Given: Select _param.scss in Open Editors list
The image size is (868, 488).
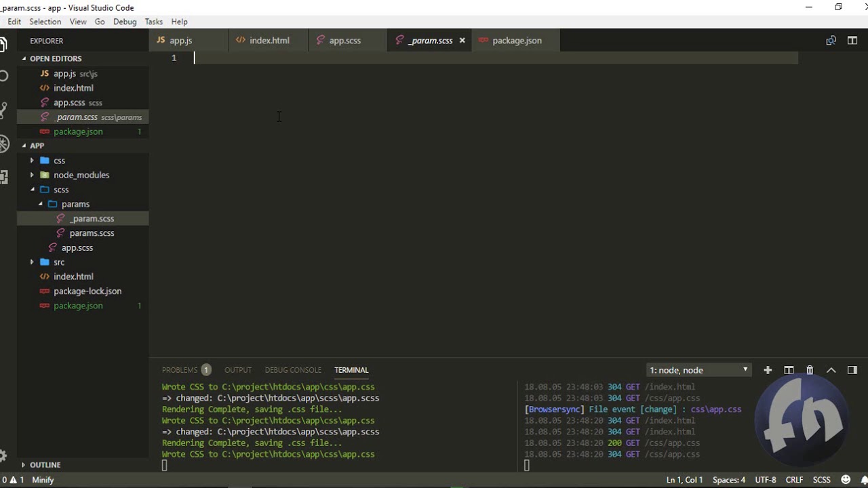Looking at the screenshot, I should pos(83,117).
